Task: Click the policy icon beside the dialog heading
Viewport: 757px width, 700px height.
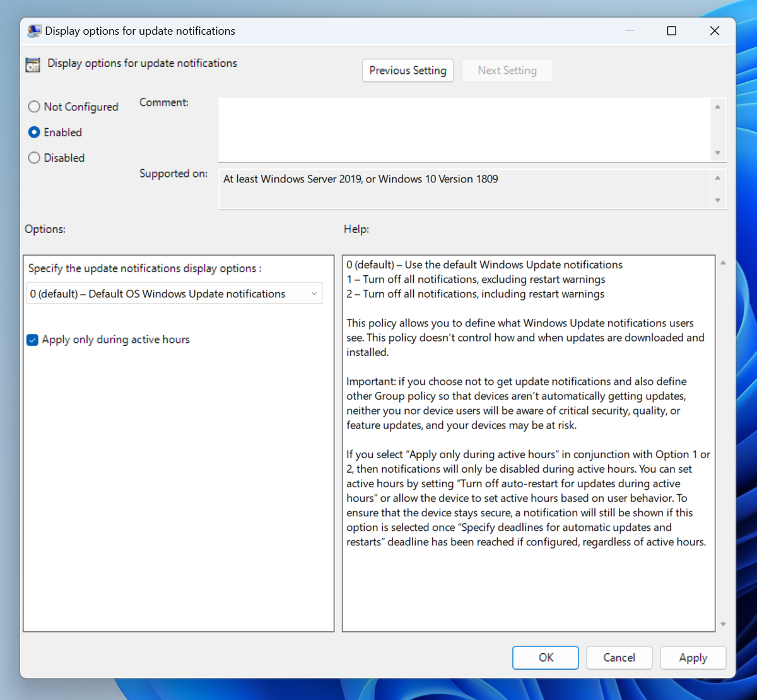Action: (x=32, y=64)
